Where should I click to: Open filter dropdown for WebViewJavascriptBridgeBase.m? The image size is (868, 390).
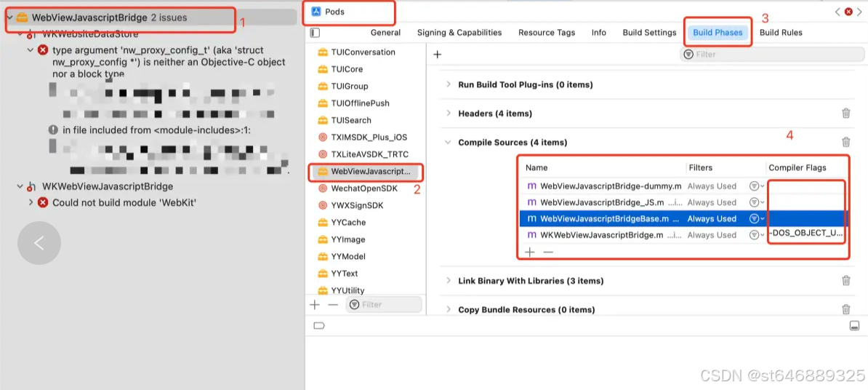point(756,219)
